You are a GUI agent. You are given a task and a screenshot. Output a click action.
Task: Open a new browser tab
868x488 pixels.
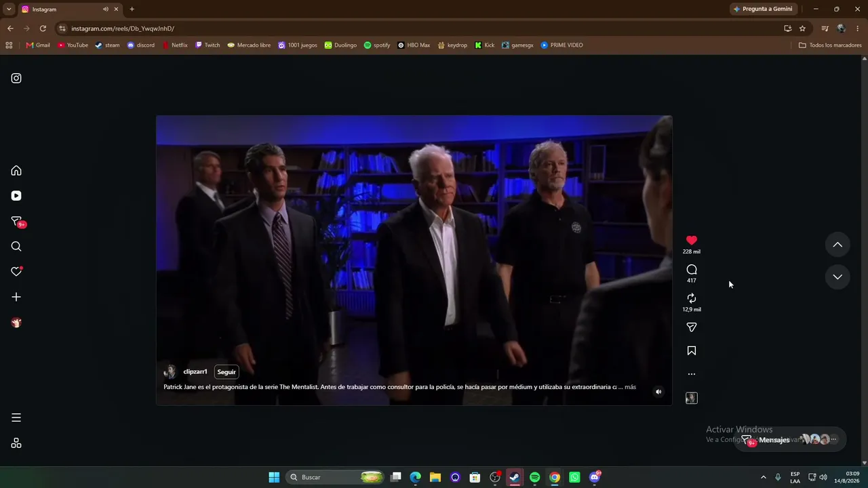(x=132, y=9)
